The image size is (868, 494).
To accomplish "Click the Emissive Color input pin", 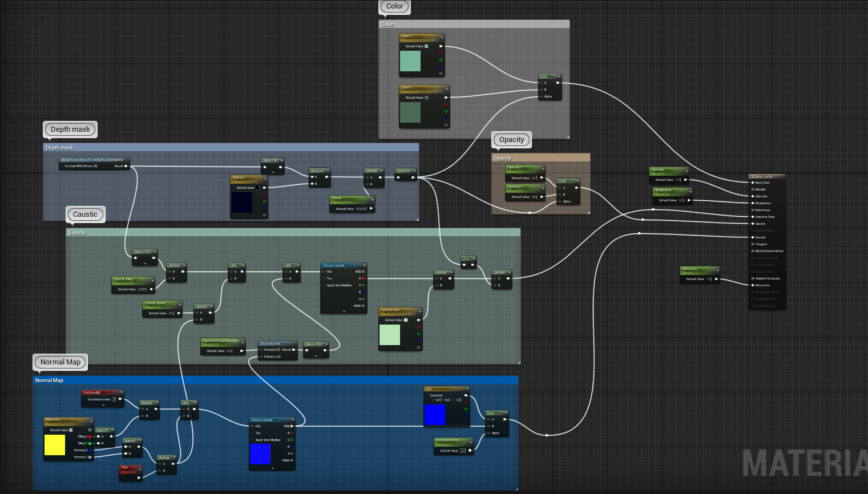I will click(x=753, y=217).
